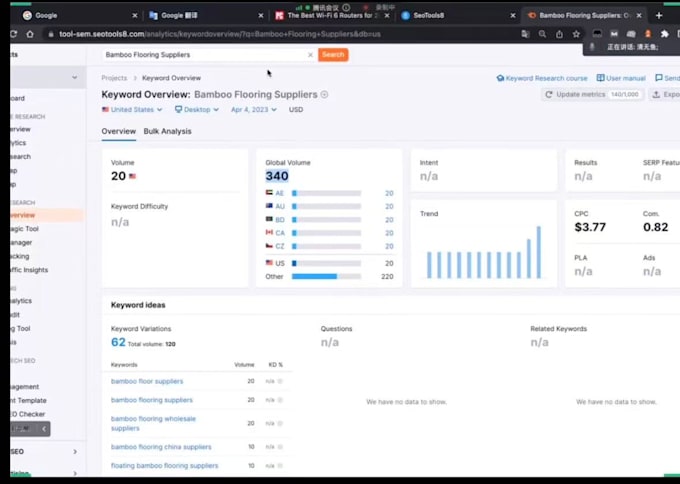Reload the page with browser refresh icon
This screenshot has width=680, height=484.
click(14, 34)
